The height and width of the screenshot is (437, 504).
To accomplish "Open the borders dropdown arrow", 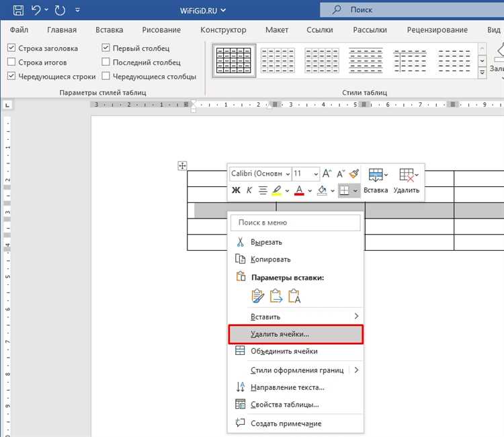I will coord(355,191).
